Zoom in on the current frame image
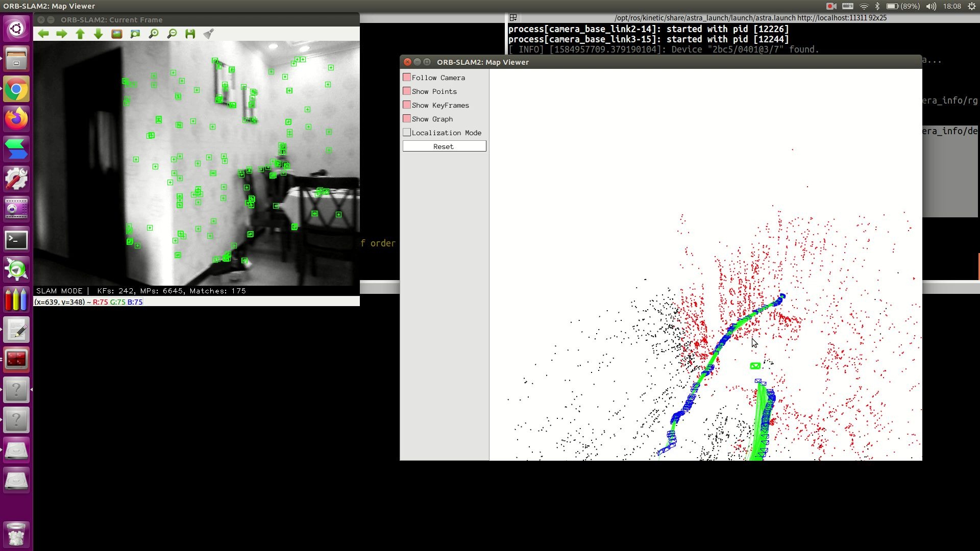The height and width of the screenshot is (551, 980). (x=154, y=34)
